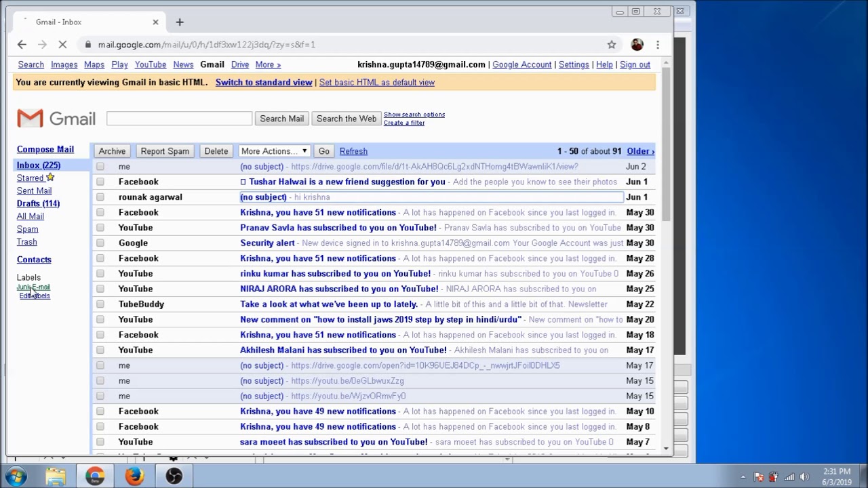Click the Gmail logo
Screen dimensions: 868x488
[56, 119]
